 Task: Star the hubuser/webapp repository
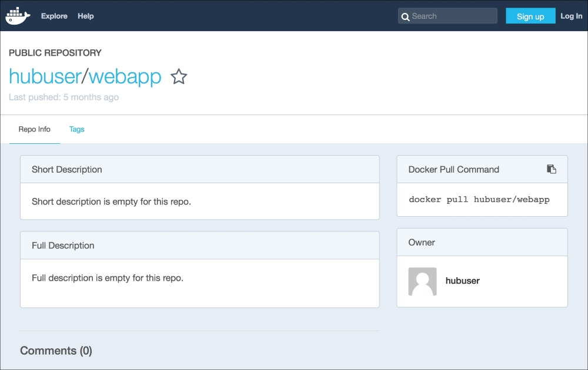coord(179,77)
